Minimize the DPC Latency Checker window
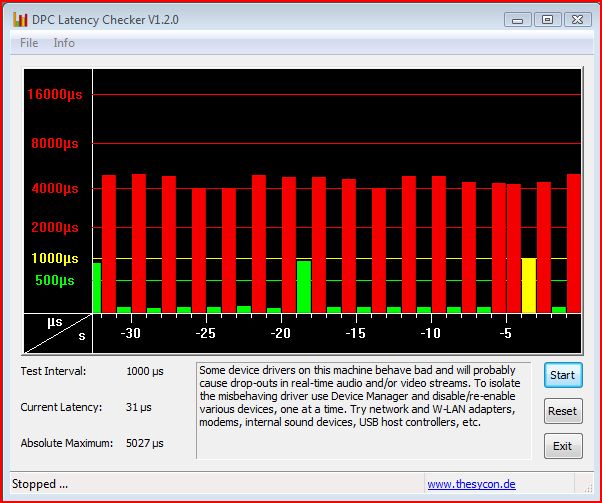Screen dimensions: 602x503 pyautogui.click(x=518, y=20)
